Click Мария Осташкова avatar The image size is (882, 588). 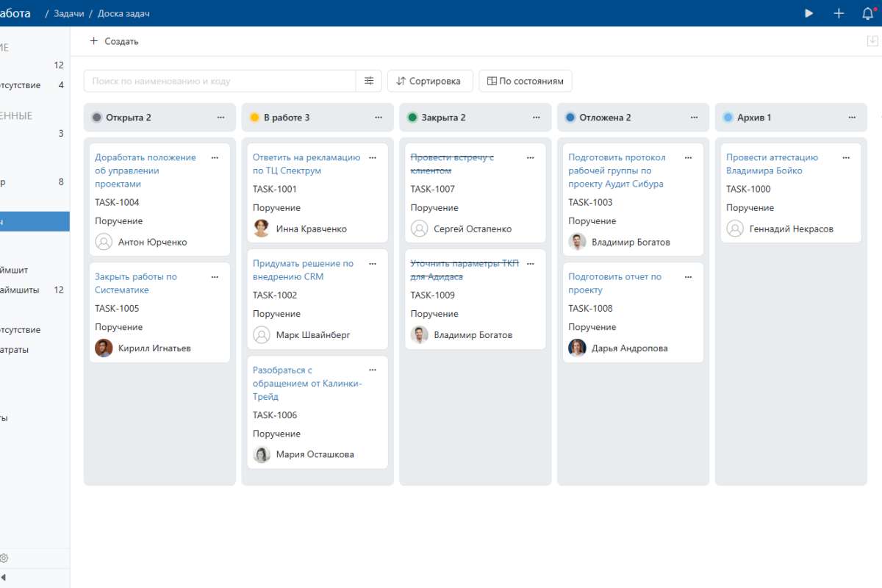click(x=262, y=454)
